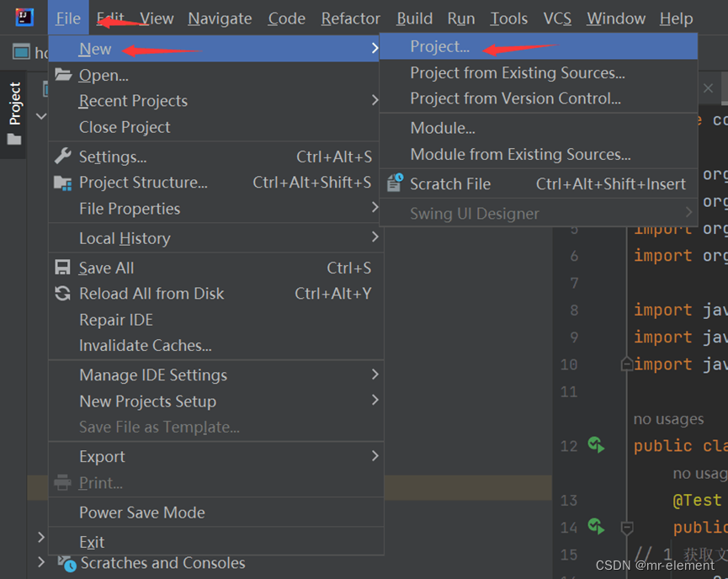Open the Navigate menu
Image resolution: width=728 pixels, height=579 pixels.
tap(220, 18)
